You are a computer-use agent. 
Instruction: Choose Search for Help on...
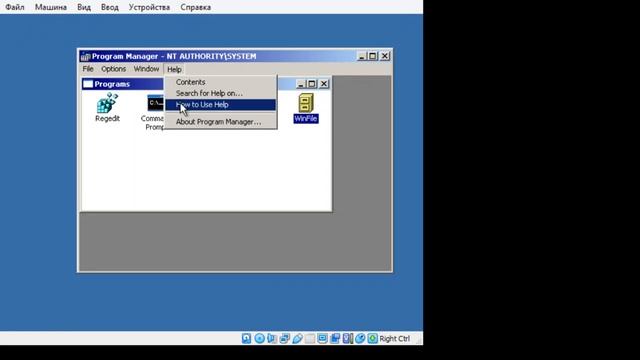coord(220,93)
